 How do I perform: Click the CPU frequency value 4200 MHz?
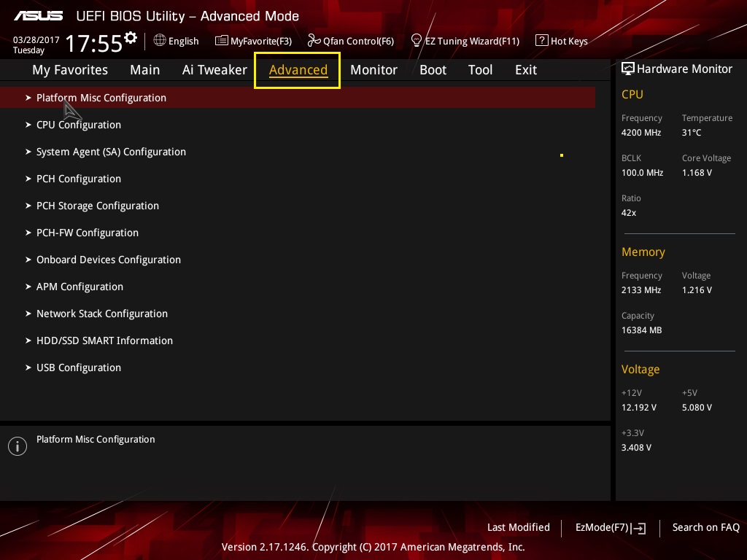pyautogui.click(x=641, y=133)
